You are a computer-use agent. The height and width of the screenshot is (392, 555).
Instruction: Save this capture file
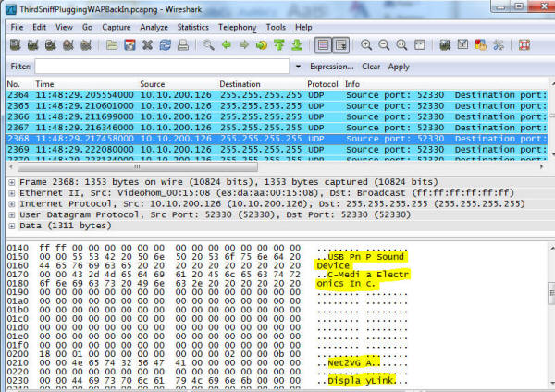click(129, 45)
